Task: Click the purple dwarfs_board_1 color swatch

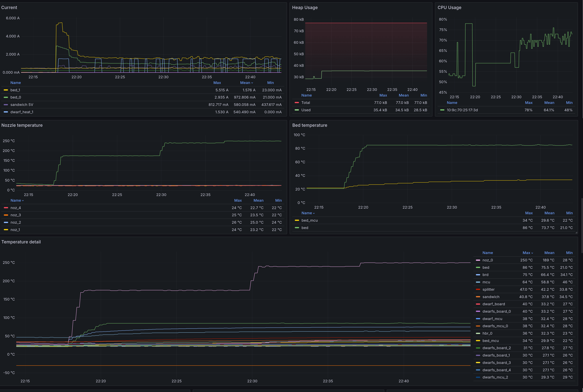Action: click(478, 355)
